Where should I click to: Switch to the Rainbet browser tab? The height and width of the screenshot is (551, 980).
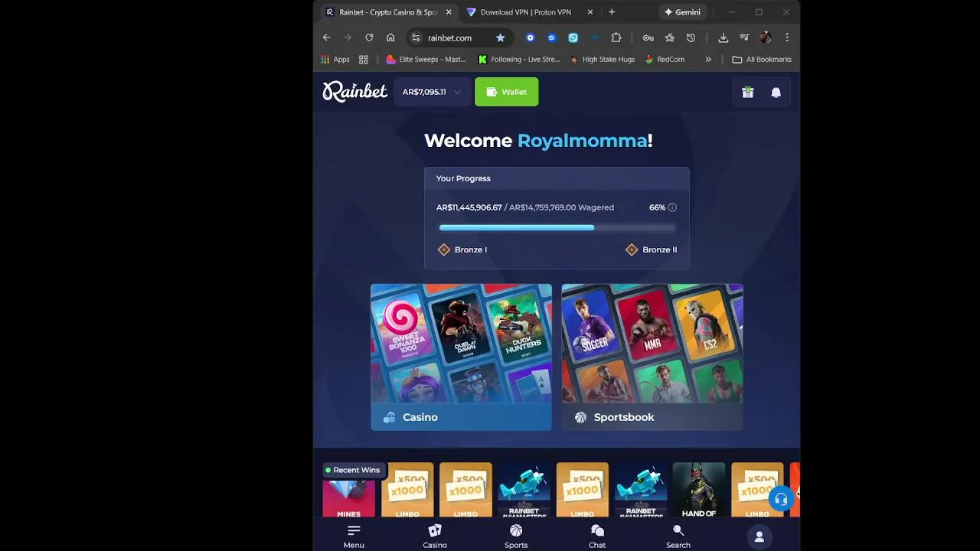pos(389,12)
